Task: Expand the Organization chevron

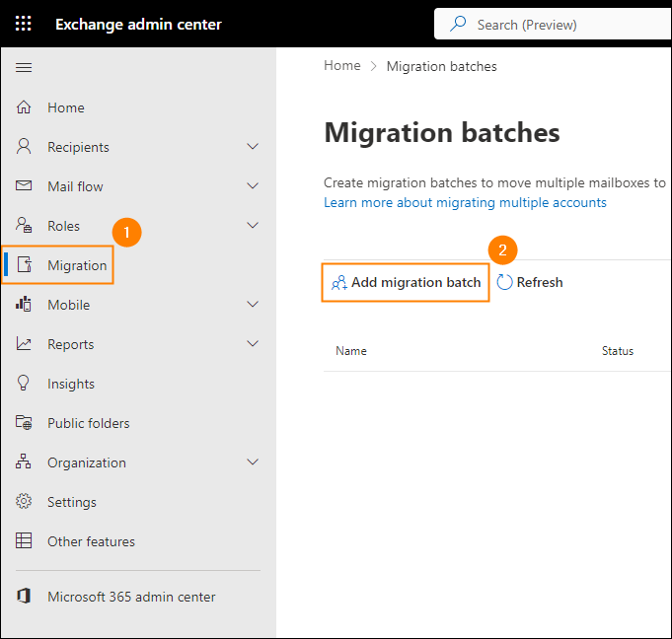Action: coord(253,461)
